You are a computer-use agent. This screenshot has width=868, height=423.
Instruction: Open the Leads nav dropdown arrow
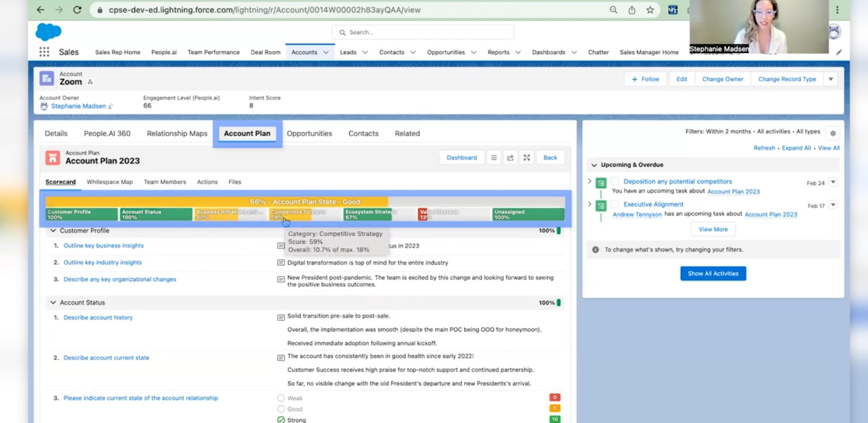tap(365, 52)
